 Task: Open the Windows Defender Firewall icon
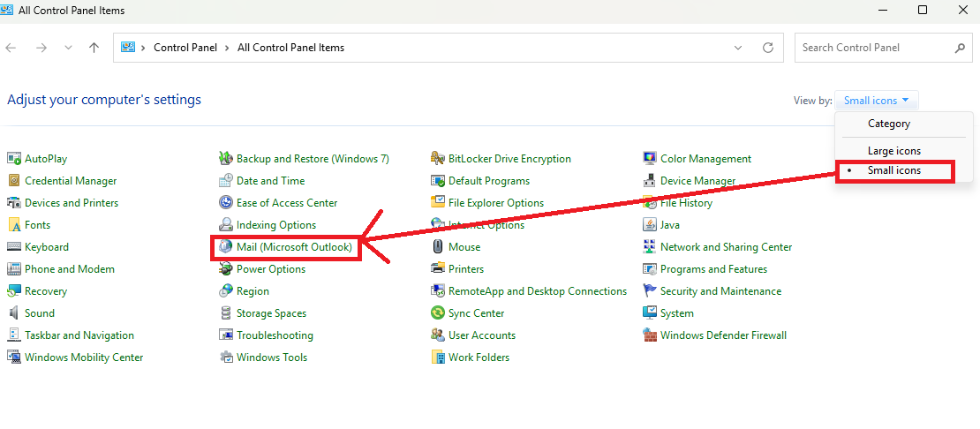[x=650, y=335]
